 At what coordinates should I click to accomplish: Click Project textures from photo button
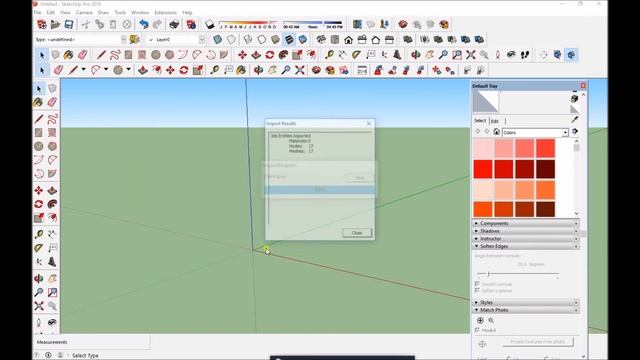click(x=538, y=342)
